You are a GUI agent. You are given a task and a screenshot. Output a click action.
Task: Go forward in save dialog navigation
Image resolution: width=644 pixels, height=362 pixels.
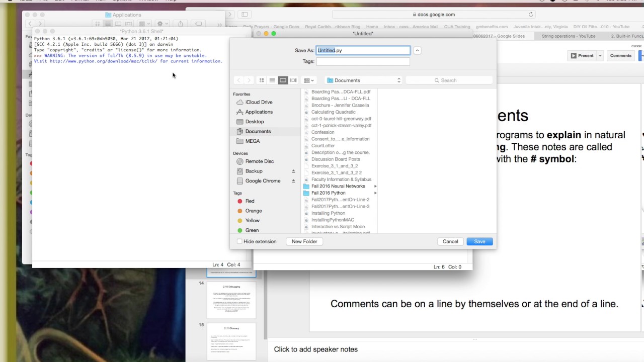[x=250, y=80]
